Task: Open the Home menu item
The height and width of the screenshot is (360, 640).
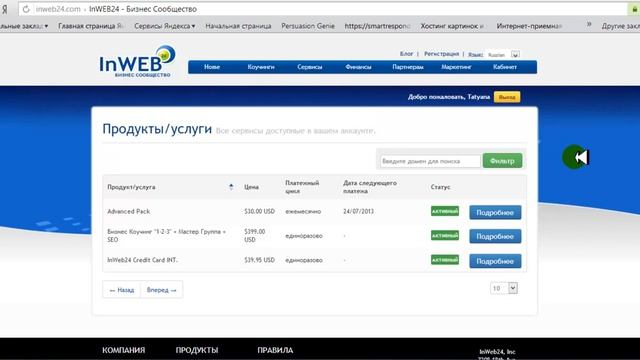Action: (x=212, y=67)
